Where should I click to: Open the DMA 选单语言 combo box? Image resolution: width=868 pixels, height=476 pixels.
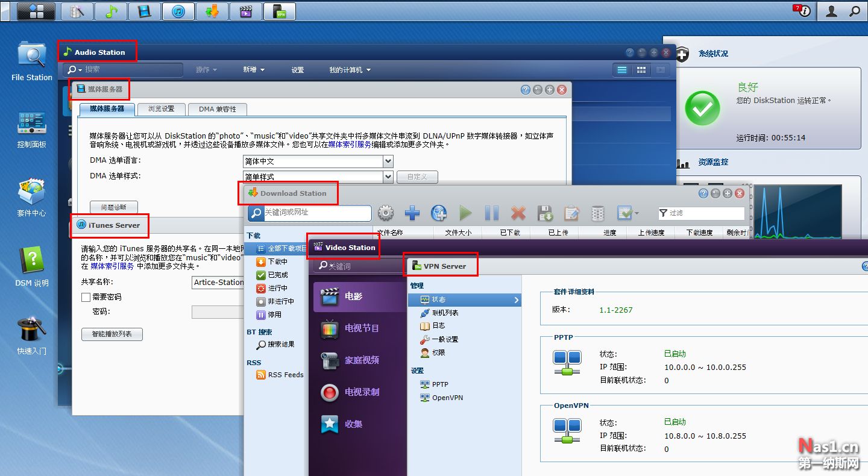pyautogui.click(x=318, y=161)
